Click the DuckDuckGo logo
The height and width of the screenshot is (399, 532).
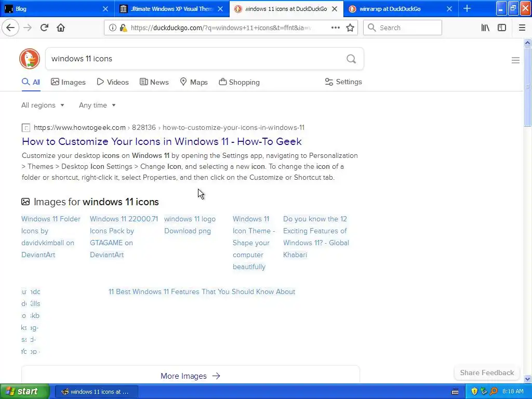coord(30,59)
